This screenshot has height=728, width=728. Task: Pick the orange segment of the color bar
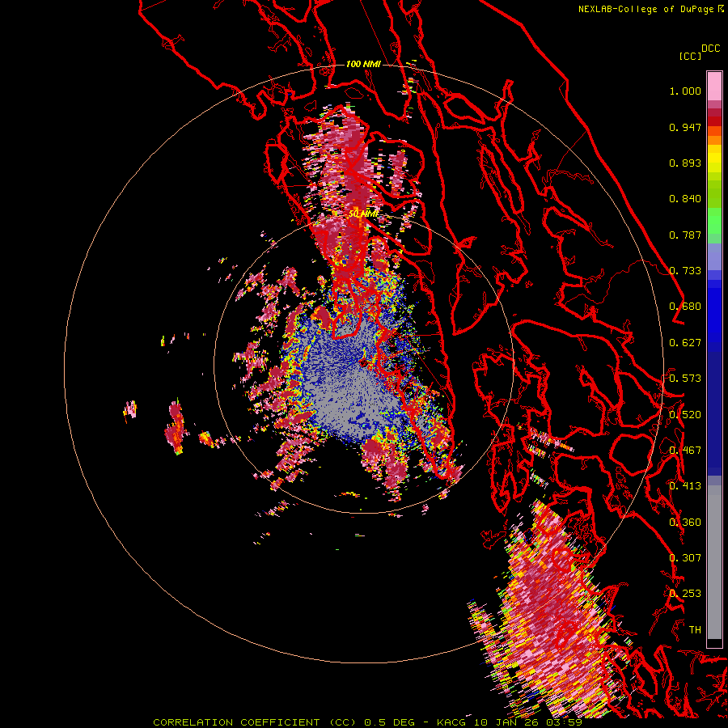click(714, 140)
